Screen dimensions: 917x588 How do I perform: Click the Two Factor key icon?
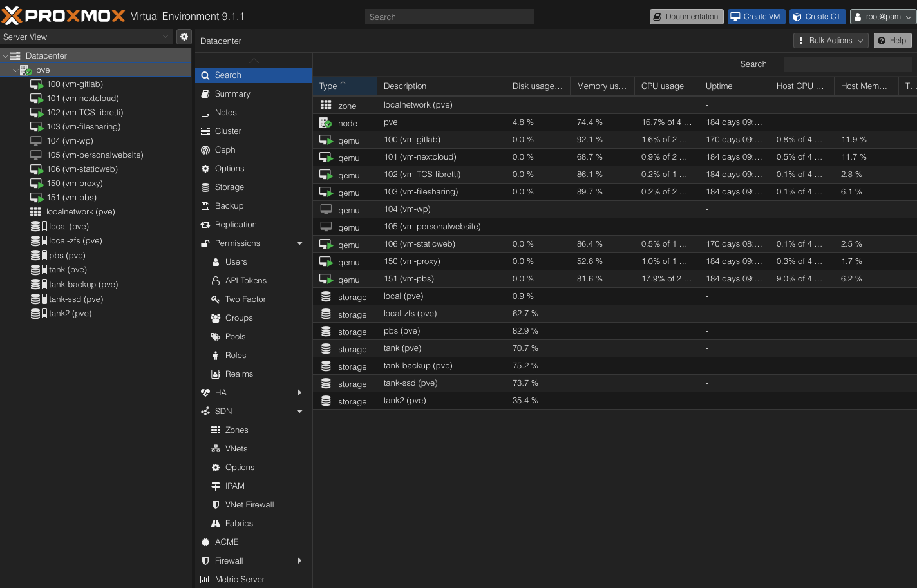(216, 299)
